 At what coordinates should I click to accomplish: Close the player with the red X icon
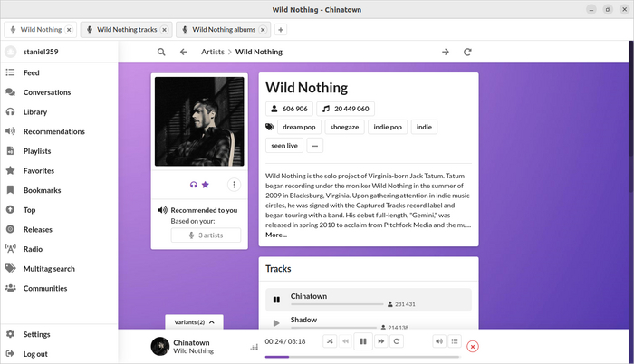tap(473, 346)
